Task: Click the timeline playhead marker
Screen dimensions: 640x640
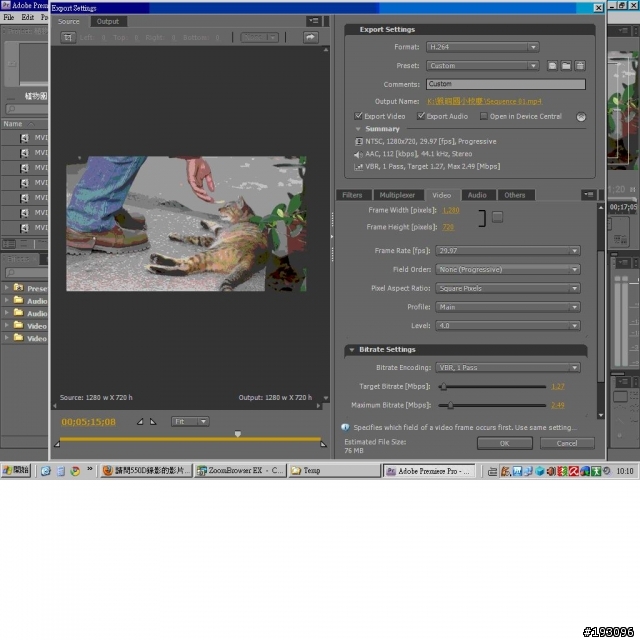Action: [238, 433]
